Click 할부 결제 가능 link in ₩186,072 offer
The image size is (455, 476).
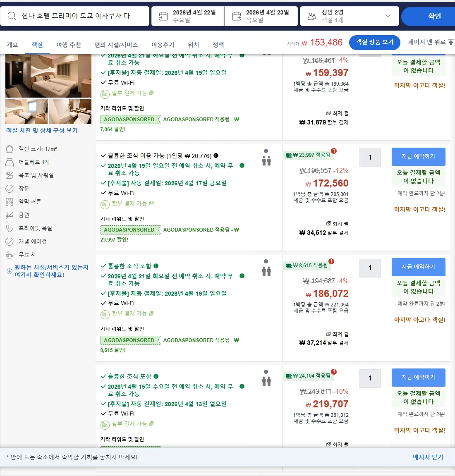pos(133,313)
